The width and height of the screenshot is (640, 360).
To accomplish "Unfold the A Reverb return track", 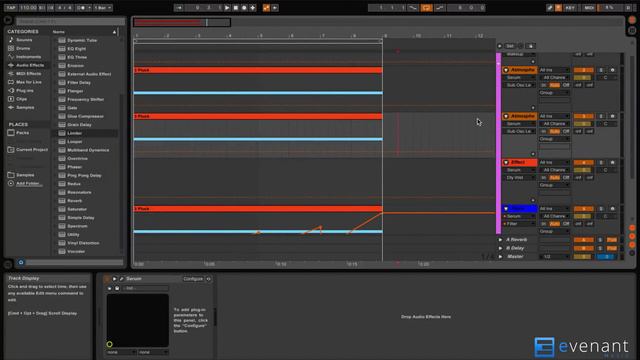I will (x=500, y=240).
